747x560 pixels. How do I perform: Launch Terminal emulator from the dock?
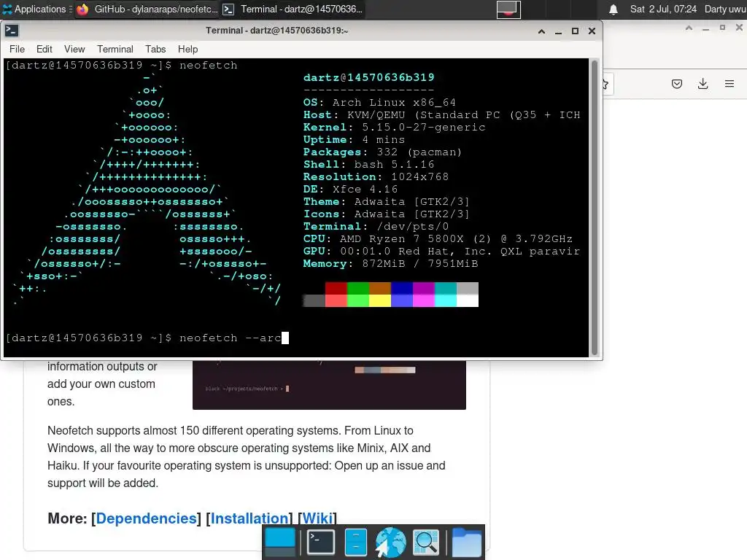321,542
